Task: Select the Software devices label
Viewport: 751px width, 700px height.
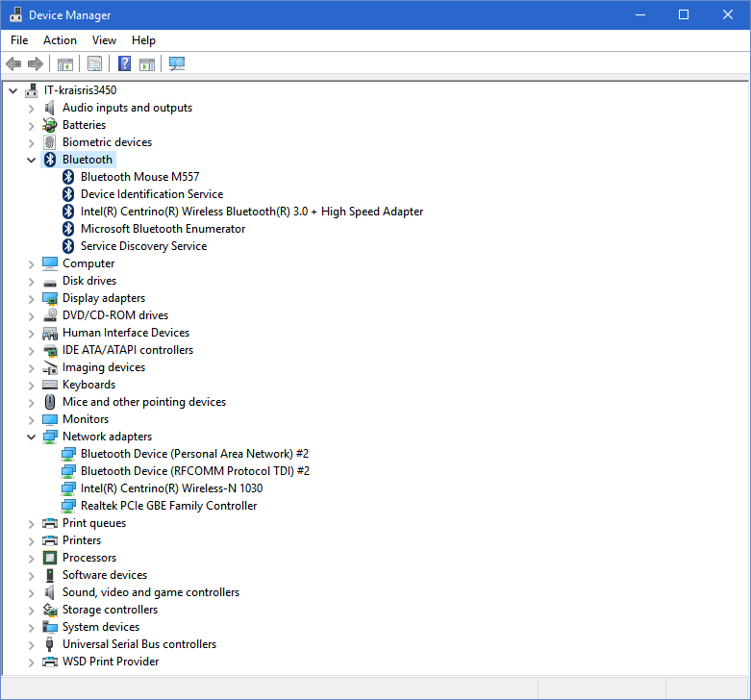Action: point(105,575)
